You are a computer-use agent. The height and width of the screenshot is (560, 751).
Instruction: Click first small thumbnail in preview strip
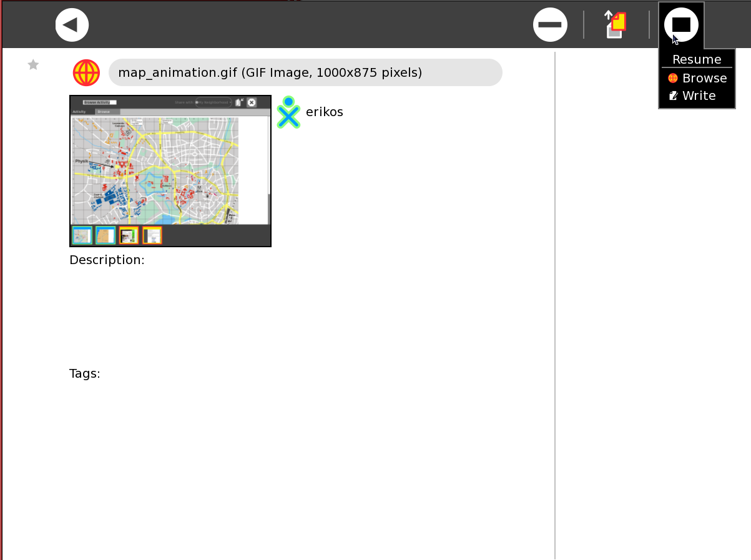(82, 235)
